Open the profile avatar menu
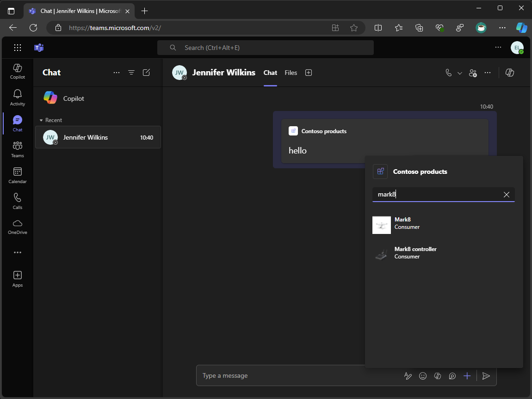 (x=517, y=48)
